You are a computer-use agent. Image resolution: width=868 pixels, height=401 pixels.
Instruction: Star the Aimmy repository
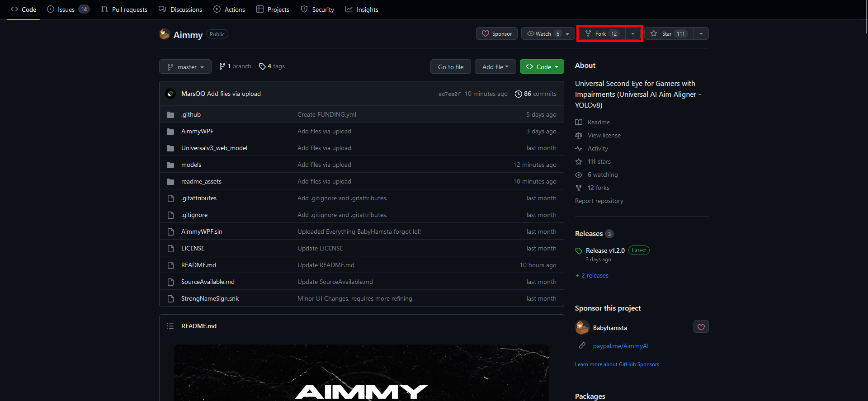[x=669, y=33]
